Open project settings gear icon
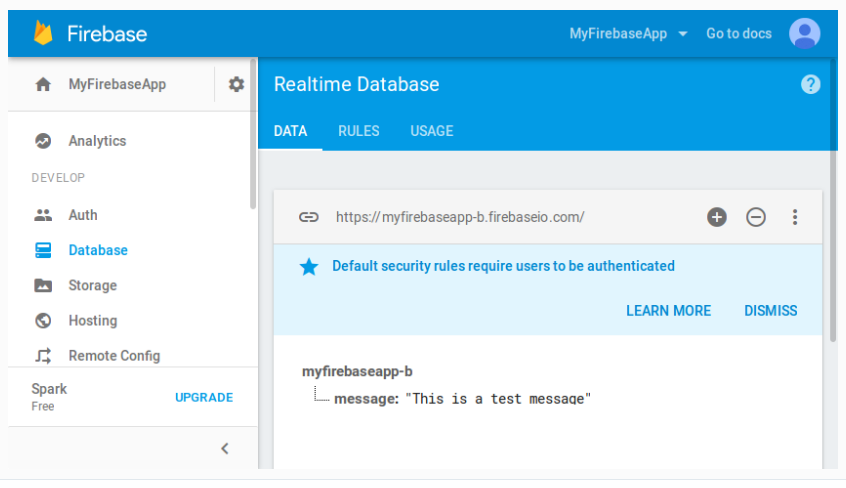This screenshot has width=846, height=488. tap(236, 85)
